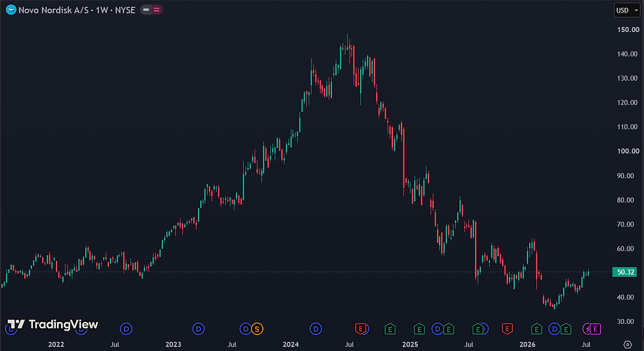
Task: Click the 2024 label on time axis
Action: pos(290,344)
